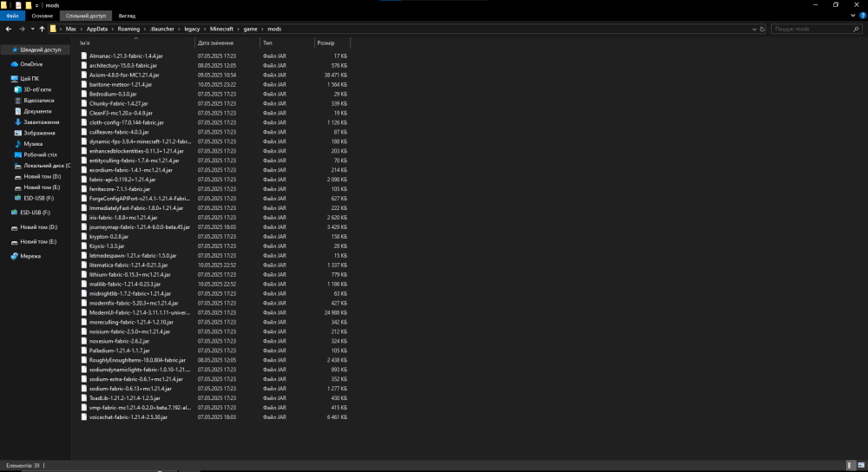868x472 pixels.
Task: Go back with the Back arrow
Action: (9, 29)
